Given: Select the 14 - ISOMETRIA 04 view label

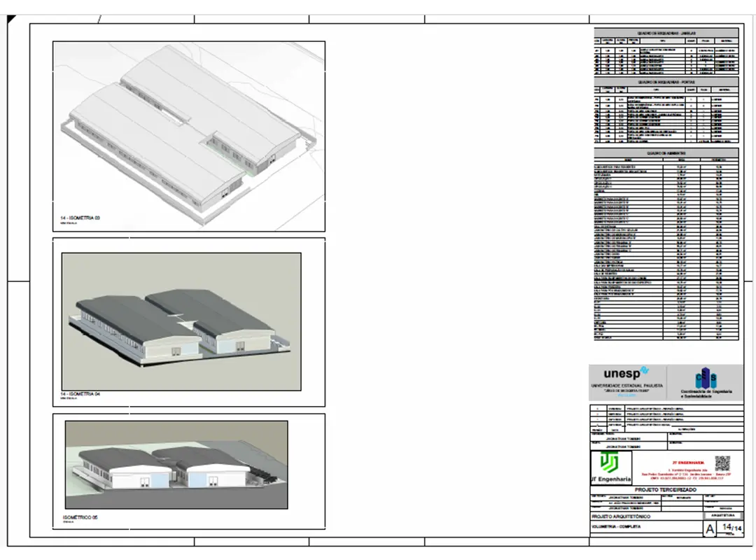Looking at the screenshot, I should [80, 394].
